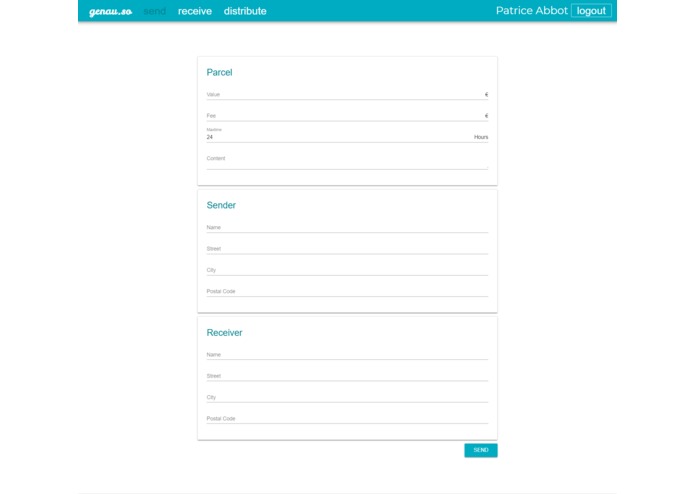This screenshot has width=695, height=494.
Task: Click the Sender Street field
Action: [347, 249]
